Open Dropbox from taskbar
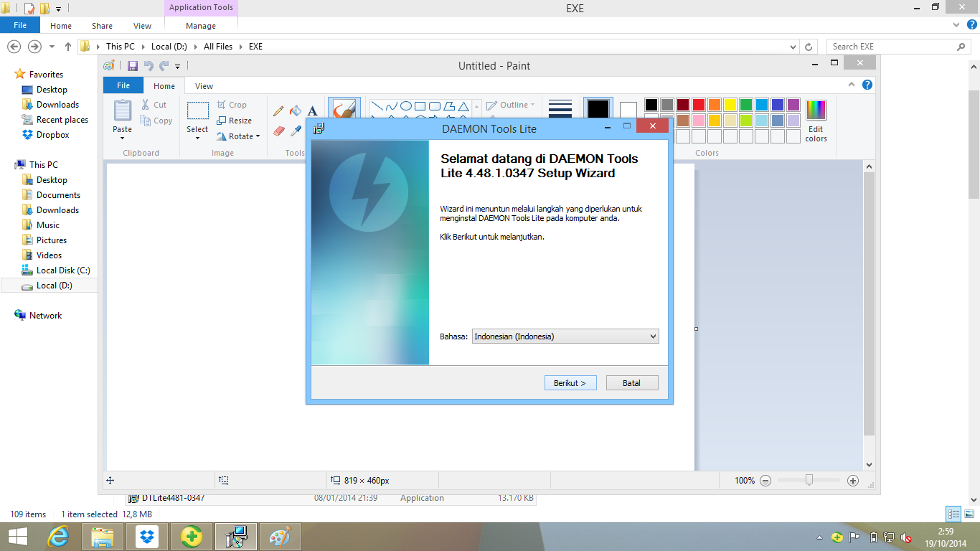 click(147, 537)
